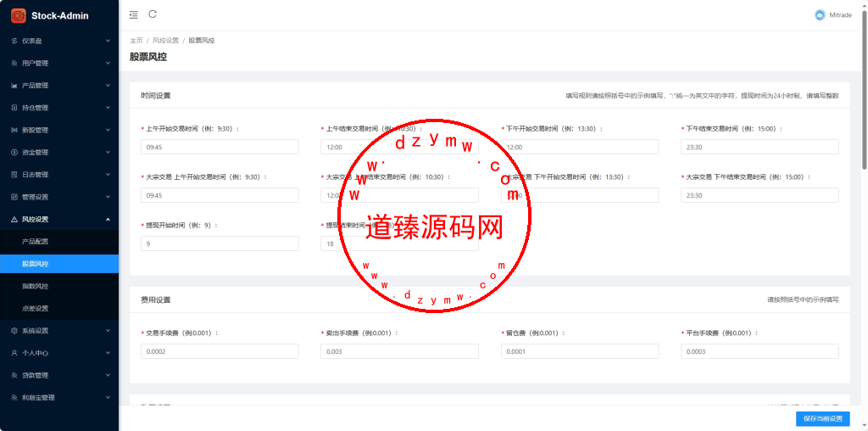Screen dimensions: 868x431
Task: Click the 交易手续费 input field
Action: pyautogui.click(x=220, y=351)
